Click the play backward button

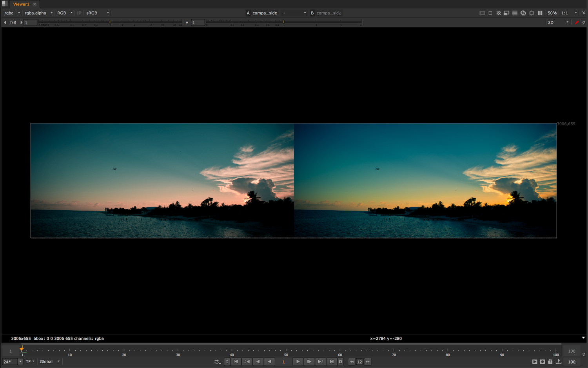(x=269, y=362)
